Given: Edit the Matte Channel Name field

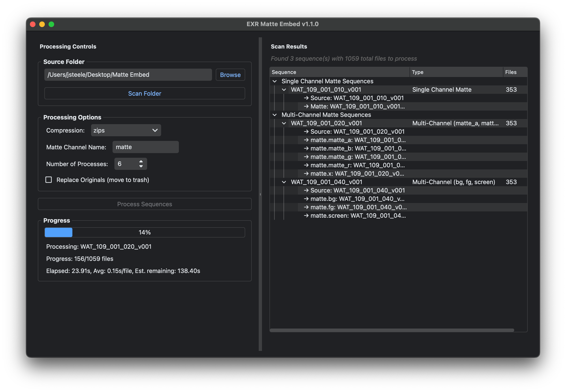Looking at the screenshot, I should tap(145, 147).
